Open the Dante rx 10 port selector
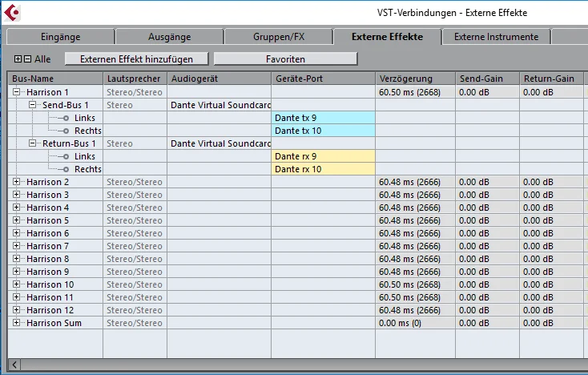Image resolution: width=588 pixels, height=375 pixels. pyautogui.click(x=323, y=169)
